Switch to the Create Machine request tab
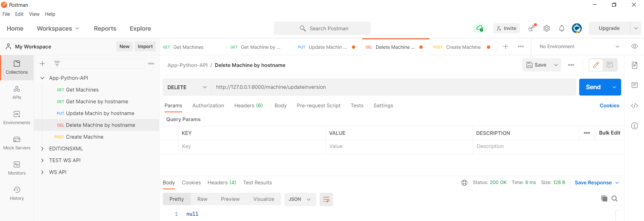Image resolution: width=644 pixels, height=221 pixels. click(463, 47)
